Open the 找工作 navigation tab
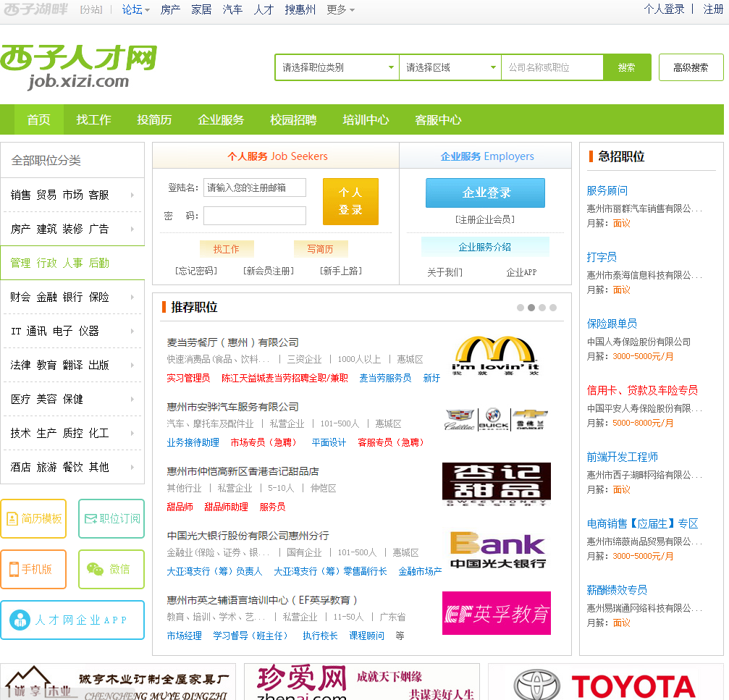 coord(93,120)
